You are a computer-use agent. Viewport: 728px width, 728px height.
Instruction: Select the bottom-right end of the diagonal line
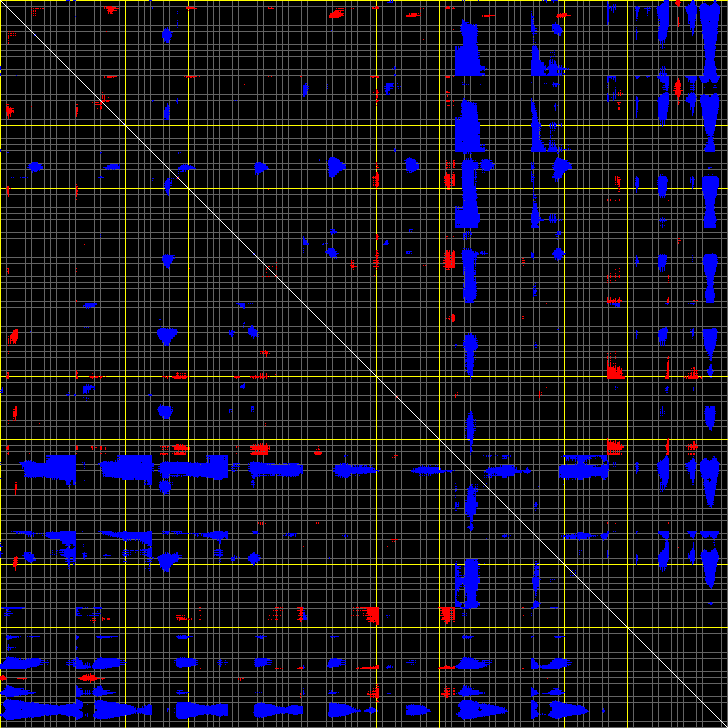(725, 725)
